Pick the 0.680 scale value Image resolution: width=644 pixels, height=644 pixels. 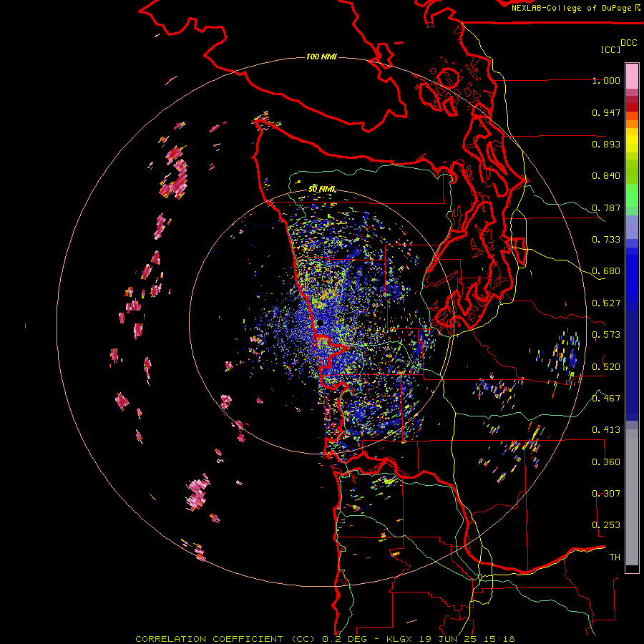coord(606,271)
